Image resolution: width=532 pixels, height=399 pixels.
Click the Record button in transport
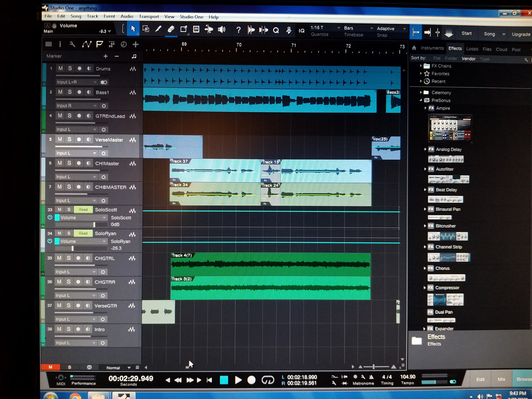point(251,380)
